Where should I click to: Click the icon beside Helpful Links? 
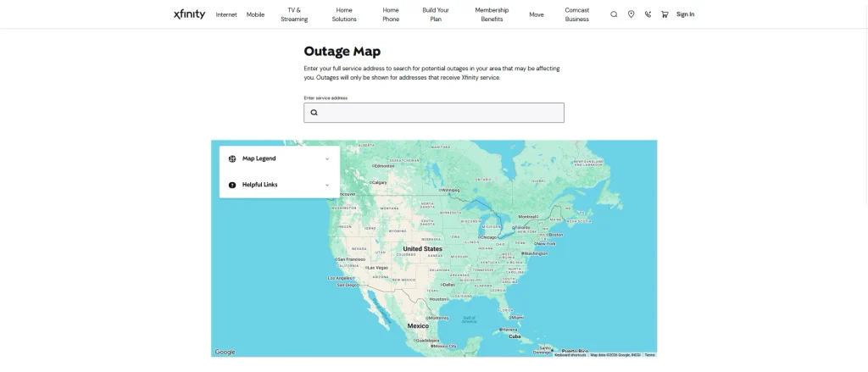[x=232, y=185]
